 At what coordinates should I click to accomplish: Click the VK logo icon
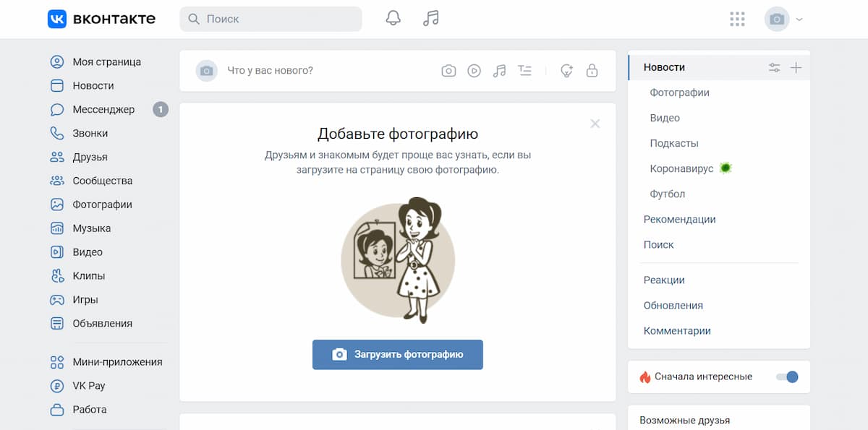pyautogui.click(x=57, y=19)
